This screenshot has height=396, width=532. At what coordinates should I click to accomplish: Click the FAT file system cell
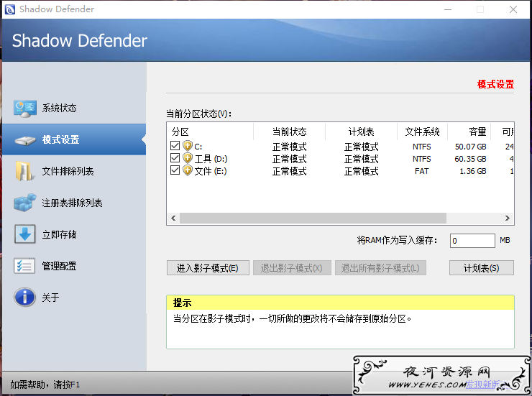tap(422, 171)
